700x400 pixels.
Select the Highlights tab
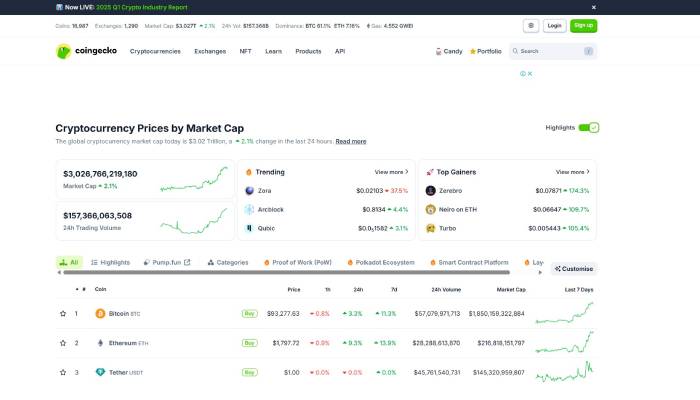click(110, 262)
